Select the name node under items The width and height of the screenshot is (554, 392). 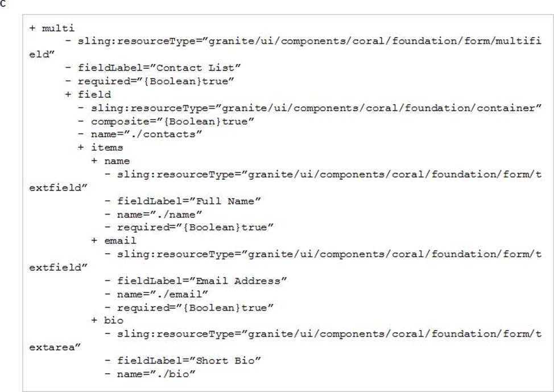pos(117,161)
